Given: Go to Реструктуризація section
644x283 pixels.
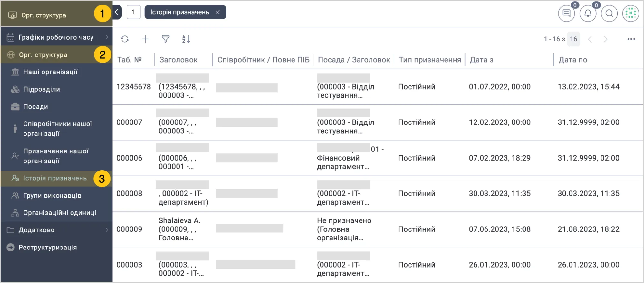Looking at the screenshot, I should coord(56,248).
